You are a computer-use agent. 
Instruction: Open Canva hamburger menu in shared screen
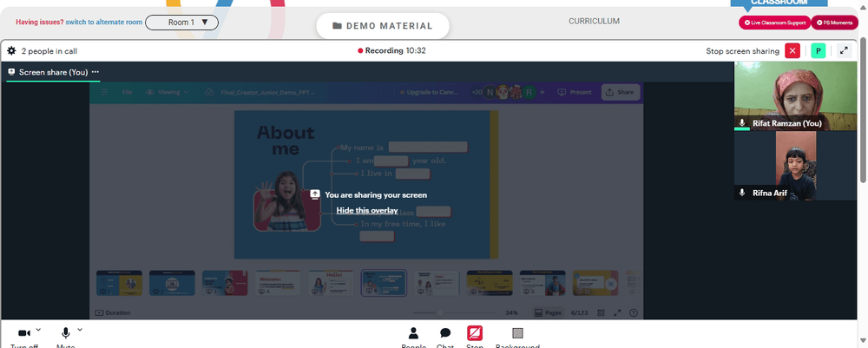(104, 92)
